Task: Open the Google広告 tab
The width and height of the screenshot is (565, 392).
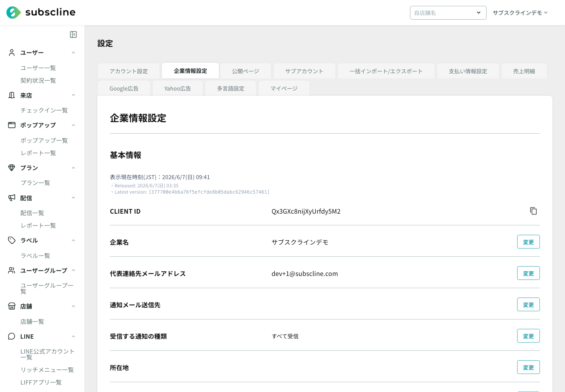Action: [124, 88]
